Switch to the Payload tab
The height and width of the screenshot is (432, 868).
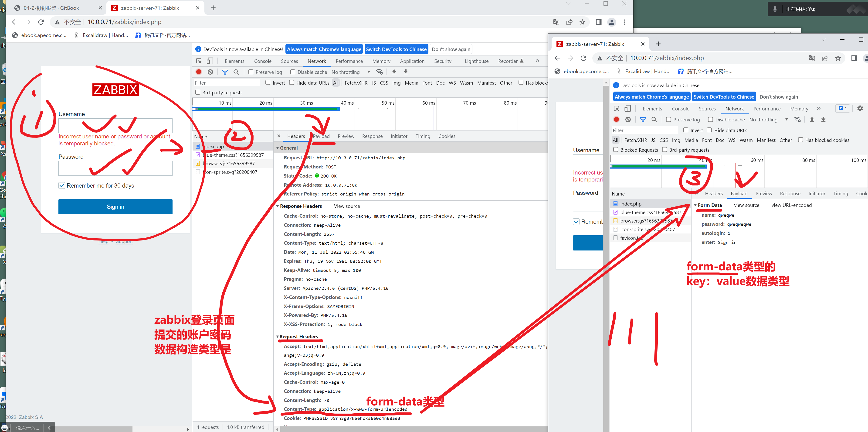pos(321,136)
